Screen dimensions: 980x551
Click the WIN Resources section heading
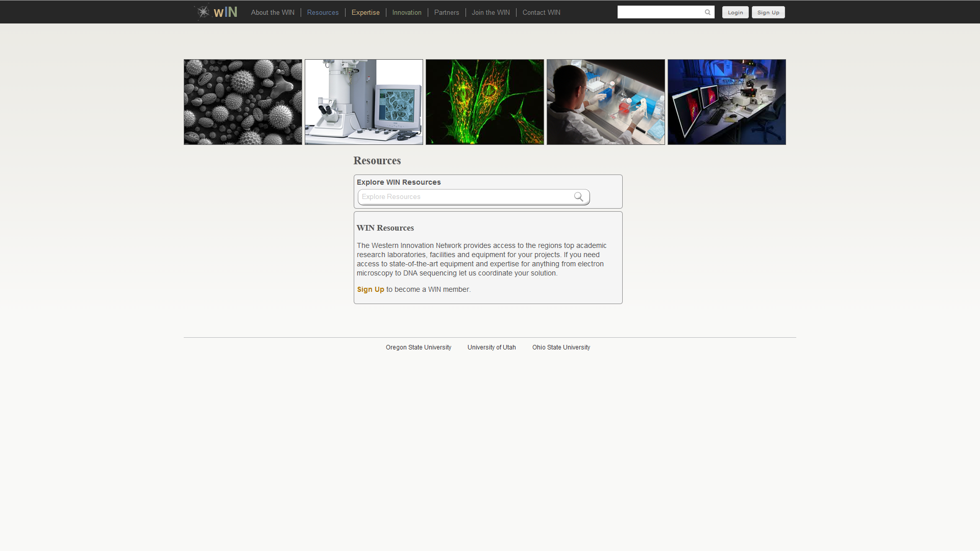[385, 228]
